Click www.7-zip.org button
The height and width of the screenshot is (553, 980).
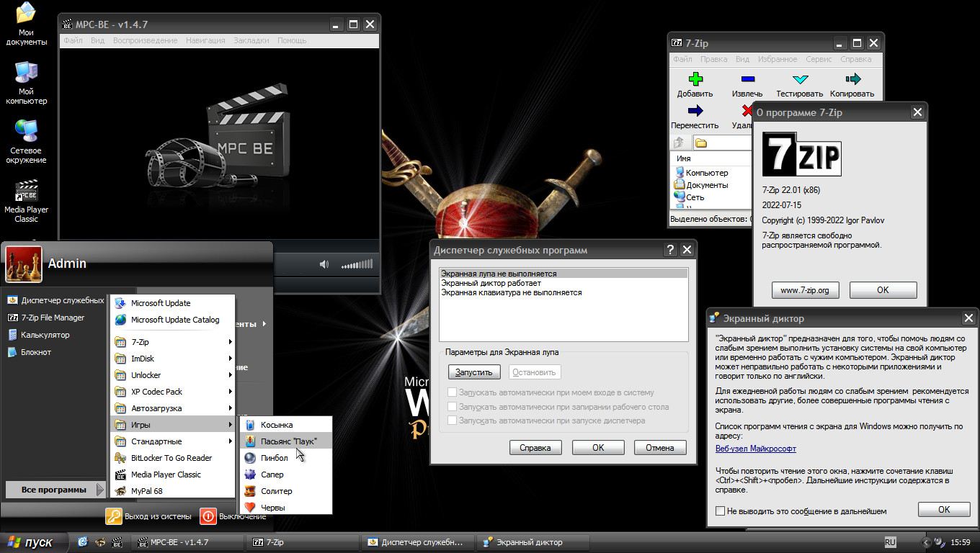(x=806, y=290)
